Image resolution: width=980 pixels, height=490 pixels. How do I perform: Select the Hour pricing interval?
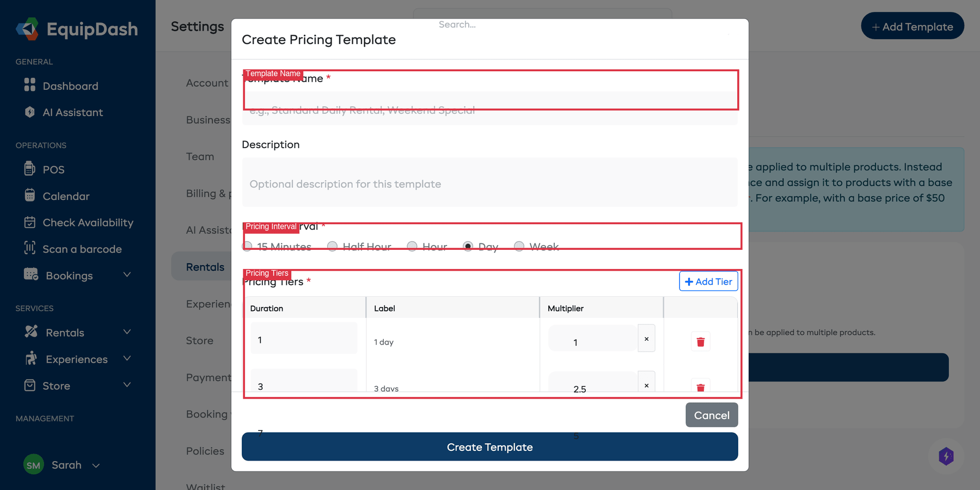(x=412, y=246)
